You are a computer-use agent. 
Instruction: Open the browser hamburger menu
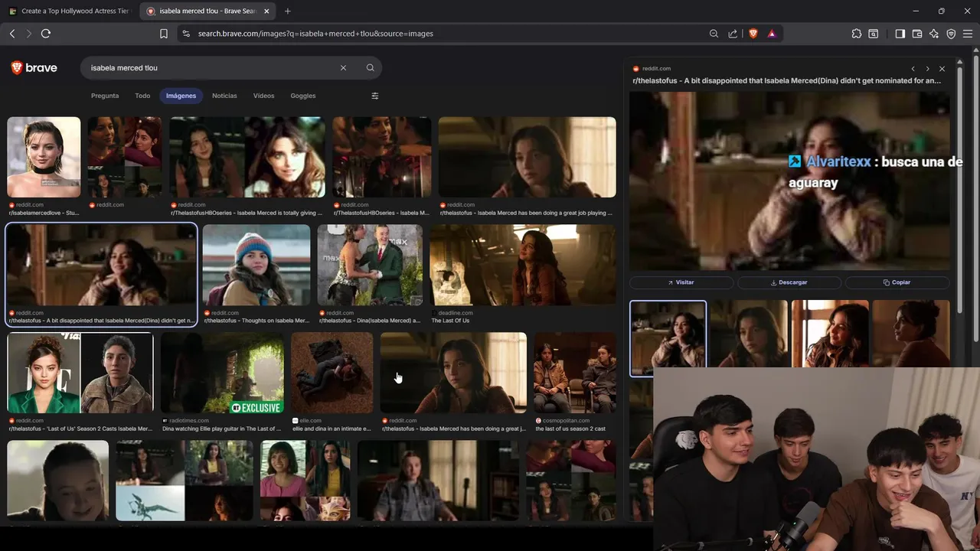point(968,34)
